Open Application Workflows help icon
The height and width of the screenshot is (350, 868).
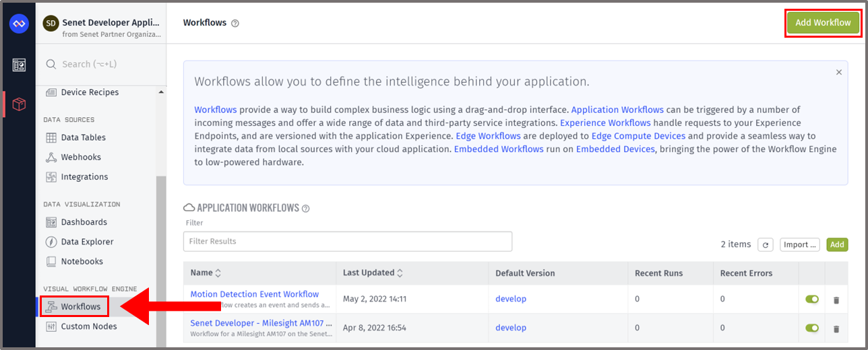point(306,209)
